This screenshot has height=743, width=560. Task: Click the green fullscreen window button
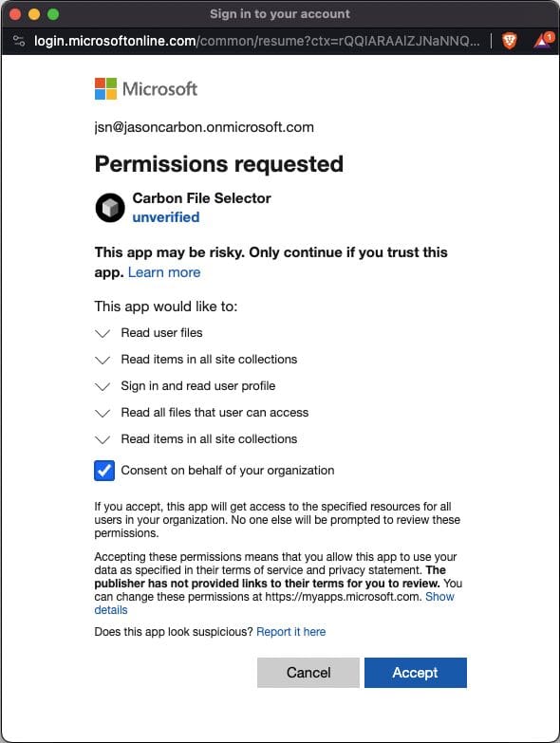[x=53, y=14]
